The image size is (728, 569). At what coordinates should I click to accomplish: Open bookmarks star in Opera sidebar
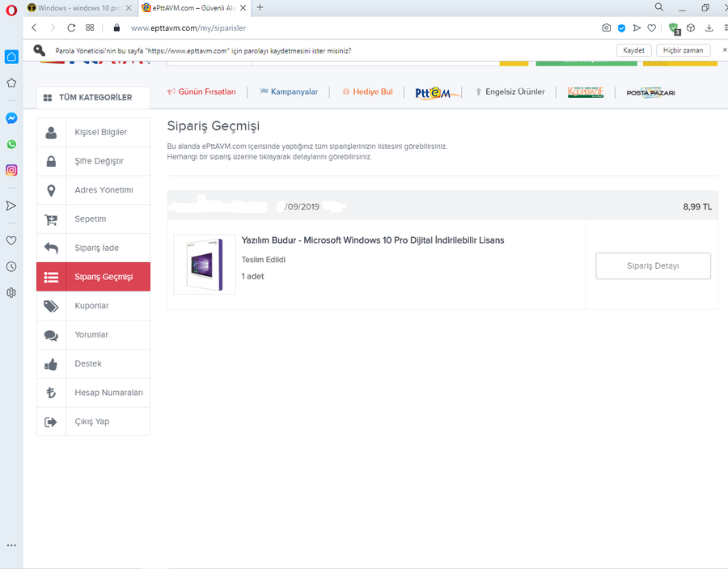click(x=11, y=83)
